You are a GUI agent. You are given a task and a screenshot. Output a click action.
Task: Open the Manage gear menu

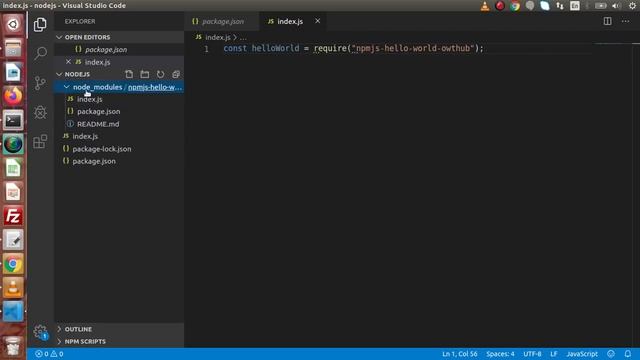tap(40, 331)
